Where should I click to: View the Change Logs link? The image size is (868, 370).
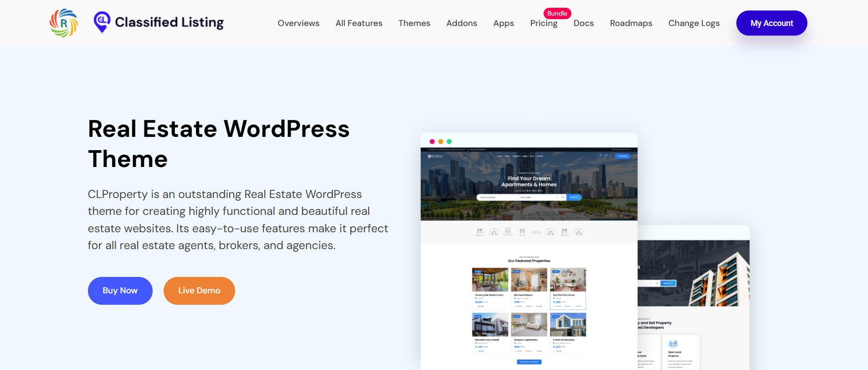[694, 23]
